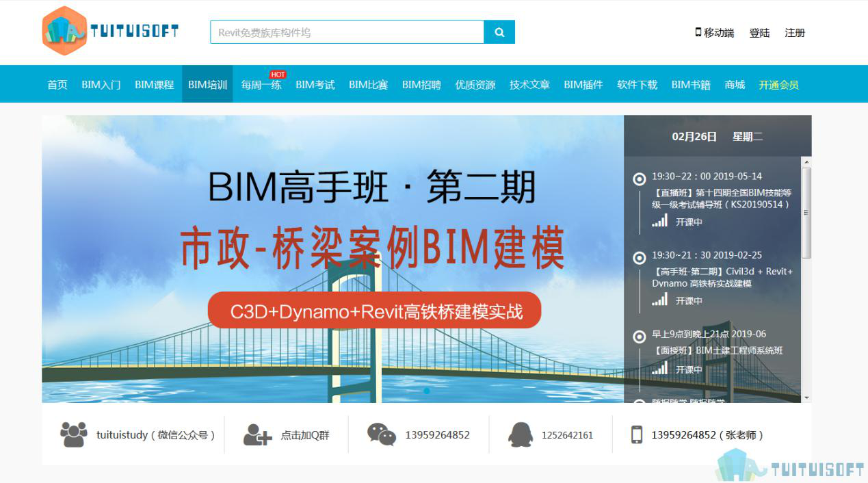Click the 注册 link
868x483 pixels.
(795, 32)
